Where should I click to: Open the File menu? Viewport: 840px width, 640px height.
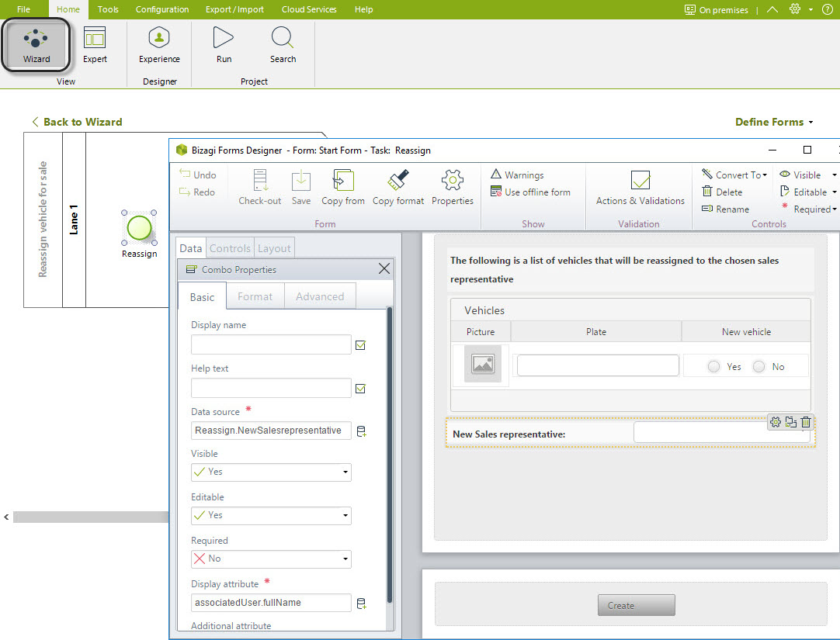pos(23,9)
